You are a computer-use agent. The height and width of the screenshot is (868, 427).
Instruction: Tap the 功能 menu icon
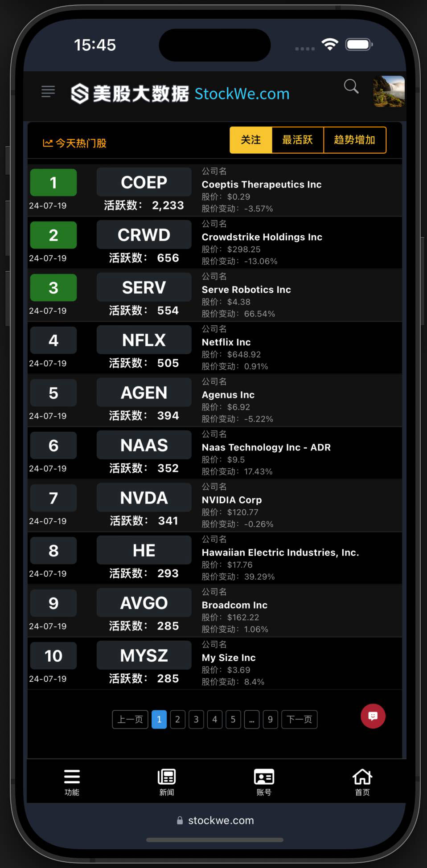tap(72, 777)
